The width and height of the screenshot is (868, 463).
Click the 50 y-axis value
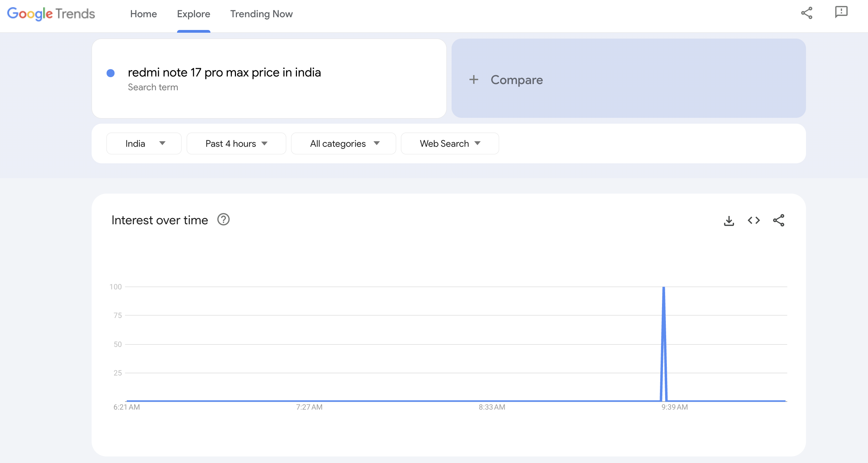tap(118, 344)
